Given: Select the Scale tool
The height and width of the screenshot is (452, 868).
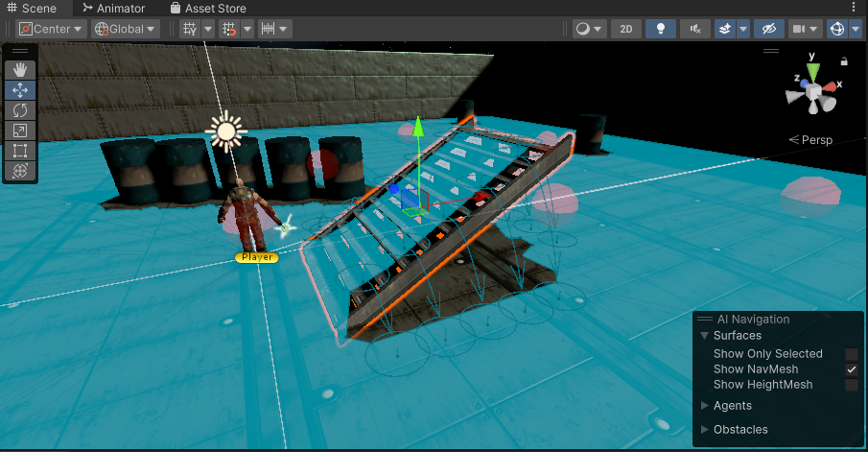Looking at the screenshot, I should [x=20, y=131].
